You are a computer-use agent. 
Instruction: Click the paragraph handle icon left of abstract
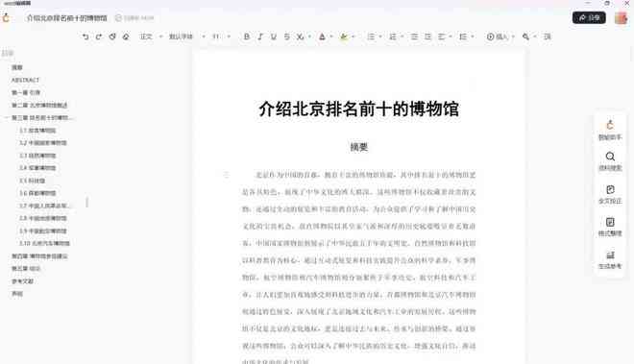(226, 175)
